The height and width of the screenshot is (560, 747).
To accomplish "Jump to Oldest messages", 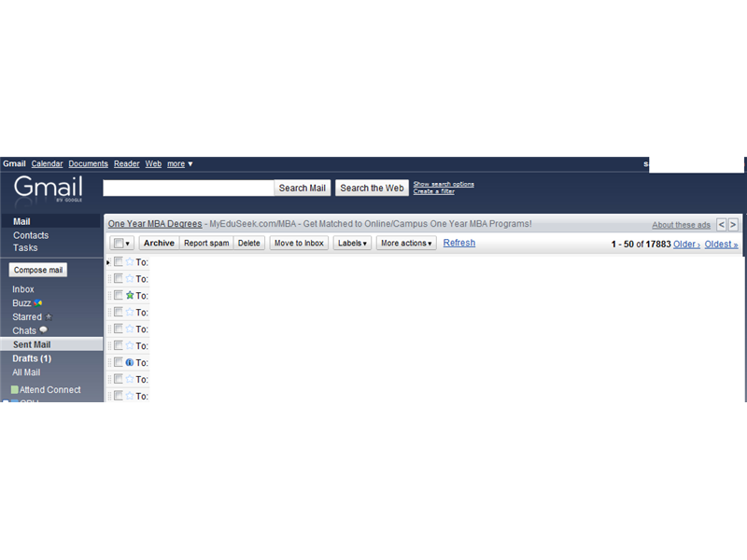I will tap(721, 245).
